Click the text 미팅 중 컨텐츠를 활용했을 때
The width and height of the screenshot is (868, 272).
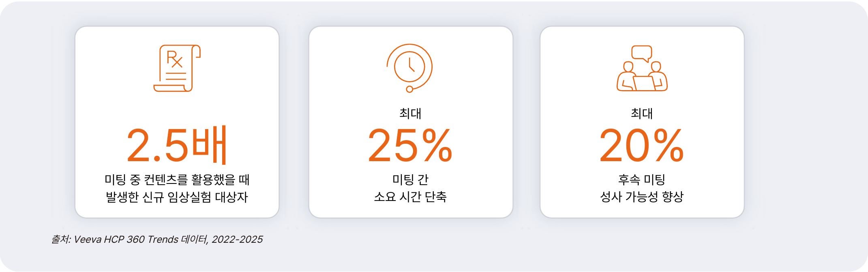177,179
